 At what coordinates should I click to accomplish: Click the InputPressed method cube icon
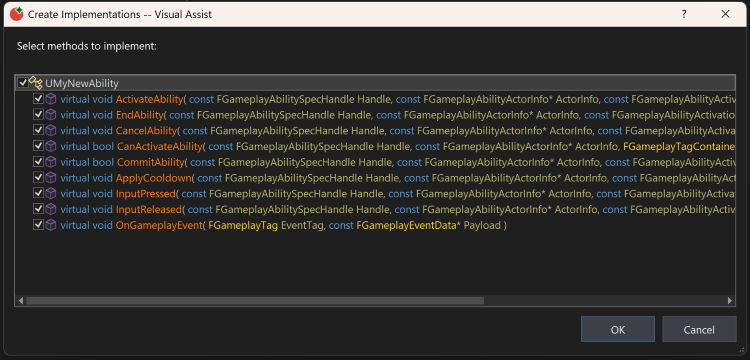(x=51, y=194)
